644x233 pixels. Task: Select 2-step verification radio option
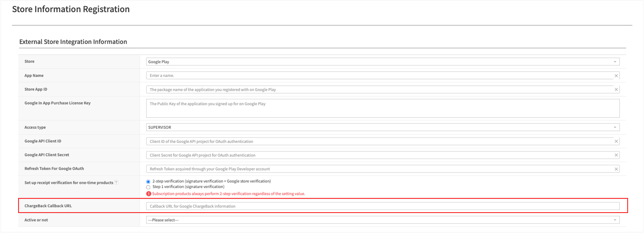[148, 182]
